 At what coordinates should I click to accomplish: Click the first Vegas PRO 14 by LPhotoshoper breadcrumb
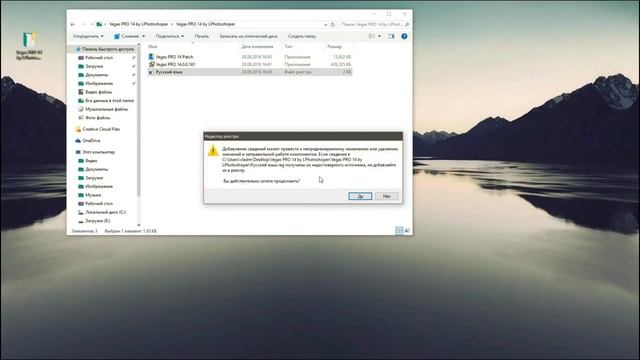click(x=138, y=24)
